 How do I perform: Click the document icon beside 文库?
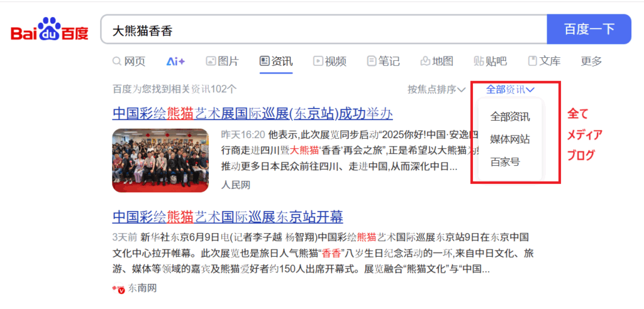pos(532,62)
